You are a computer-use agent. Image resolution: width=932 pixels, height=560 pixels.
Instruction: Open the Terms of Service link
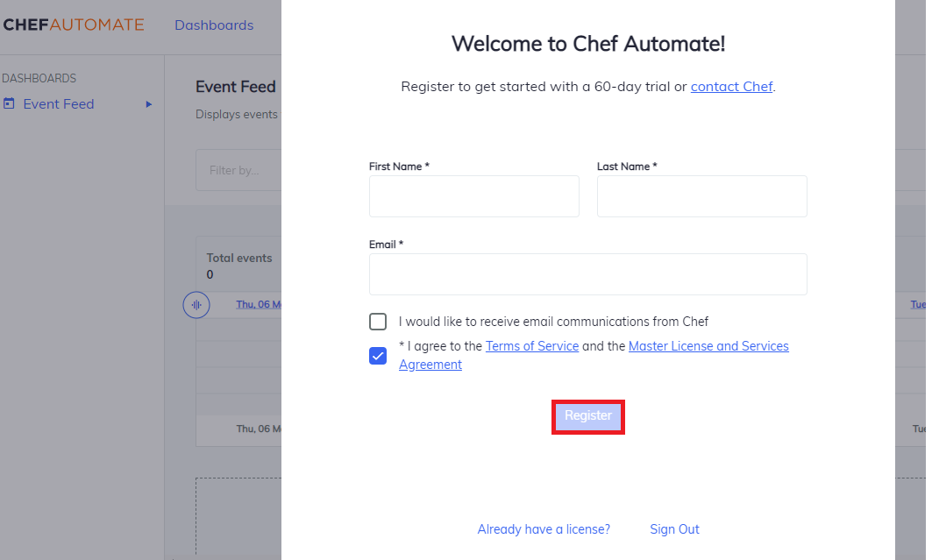coord(532,345)
